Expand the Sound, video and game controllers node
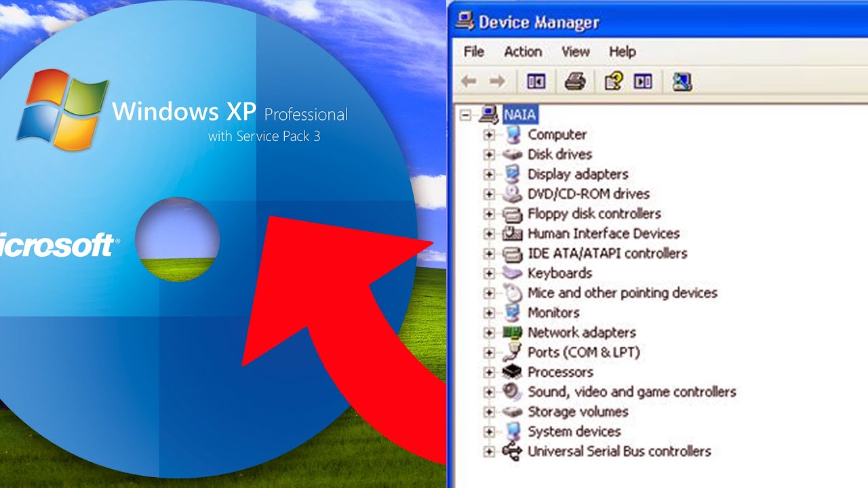Image resolution: width=868 pixels, height=488 pixels. tap(490, 392)
